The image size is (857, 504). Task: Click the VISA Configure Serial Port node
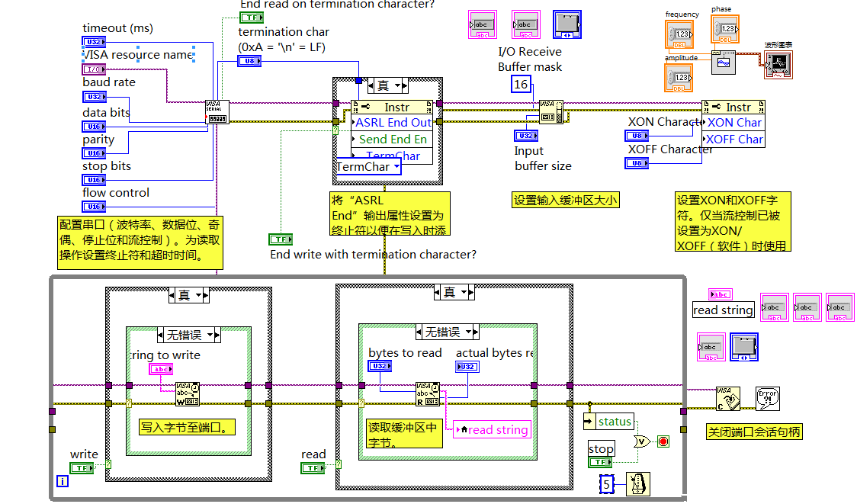(217, 111)
